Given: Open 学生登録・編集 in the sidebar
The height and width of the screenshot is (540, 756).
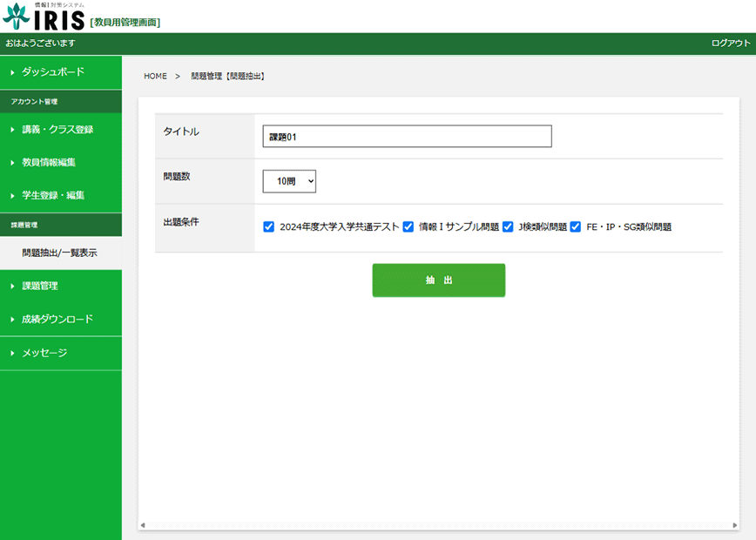Looking at the screenshot, I should [61, 195].
